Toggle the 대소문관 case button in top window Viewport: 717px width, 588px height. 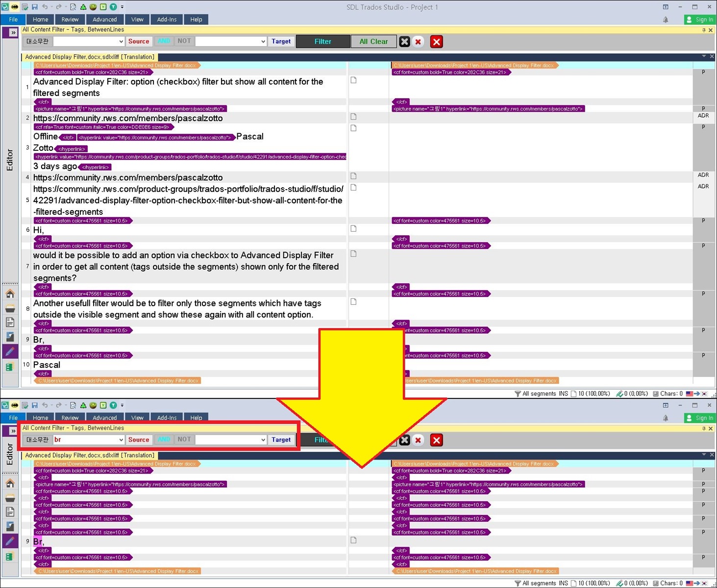[37, 42]
